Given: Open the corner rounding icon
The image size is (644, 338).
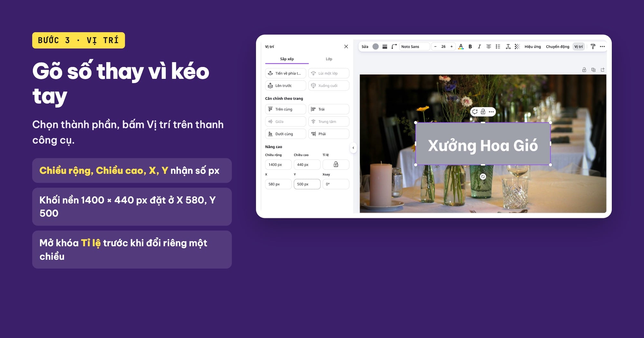Looking at the screenshot, I should [394, 47].
